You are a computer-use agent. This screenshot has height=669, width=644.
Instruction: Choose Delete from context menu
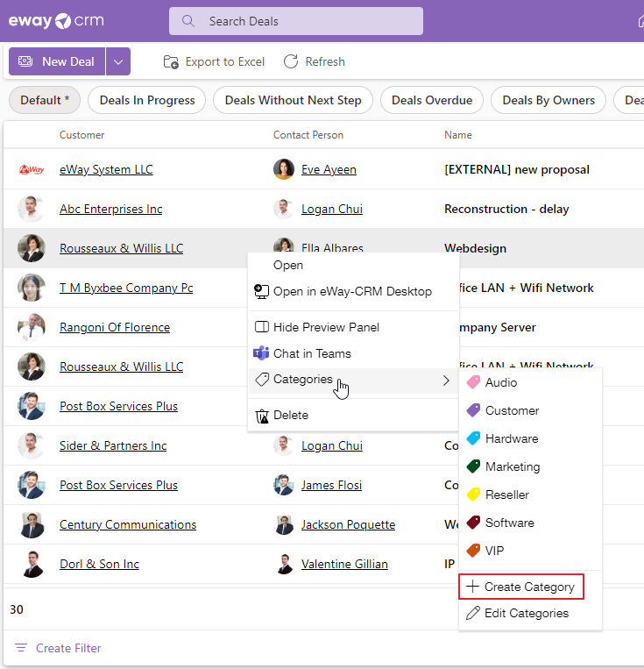(354, 415)
